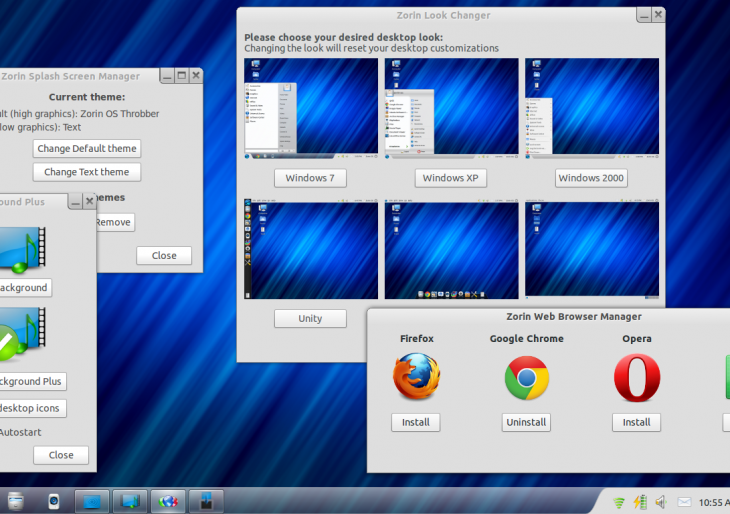Install the Firefox browser
Image resolution: width=730 pixels, height=514 pixels.
(x=415, y=422)
